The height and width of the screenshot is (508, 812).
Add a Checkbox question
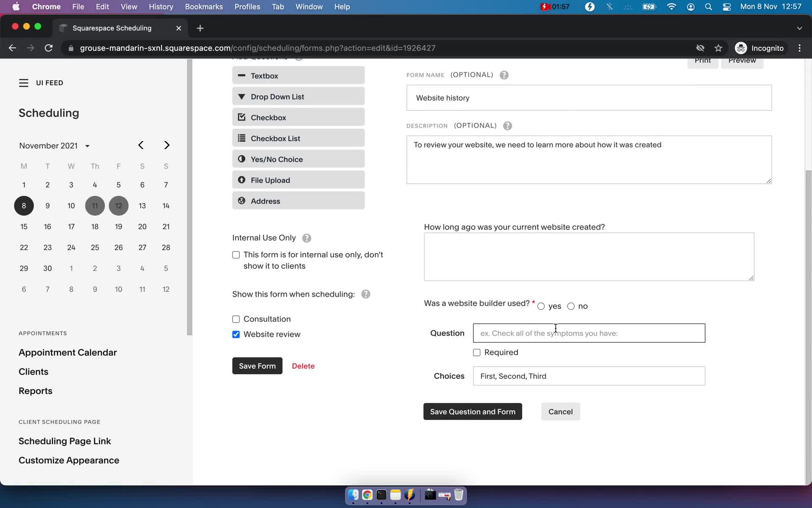(298, 117)
